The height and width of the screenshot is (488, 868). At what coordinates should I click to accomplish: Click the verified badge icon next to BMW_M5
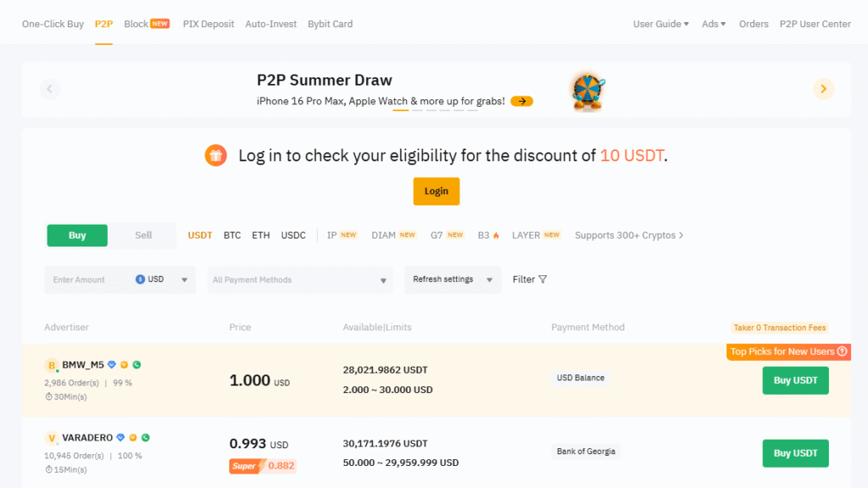point(111,364)
